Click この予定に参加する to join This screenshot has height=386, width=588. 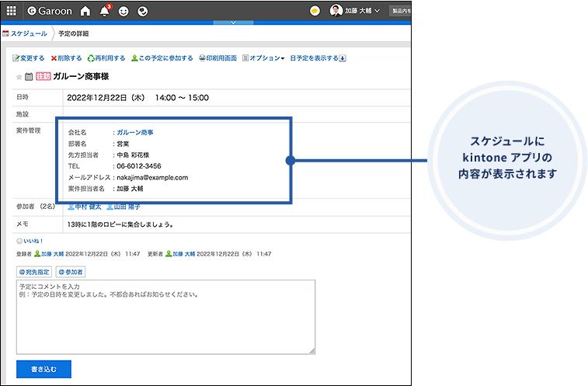coord(162,58)
